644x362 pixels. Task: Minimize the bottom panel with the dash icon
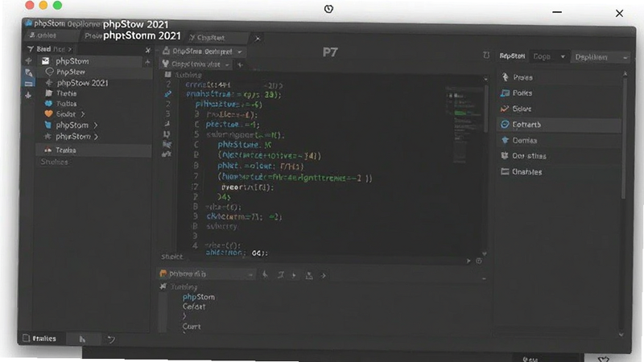coord(484,278)
